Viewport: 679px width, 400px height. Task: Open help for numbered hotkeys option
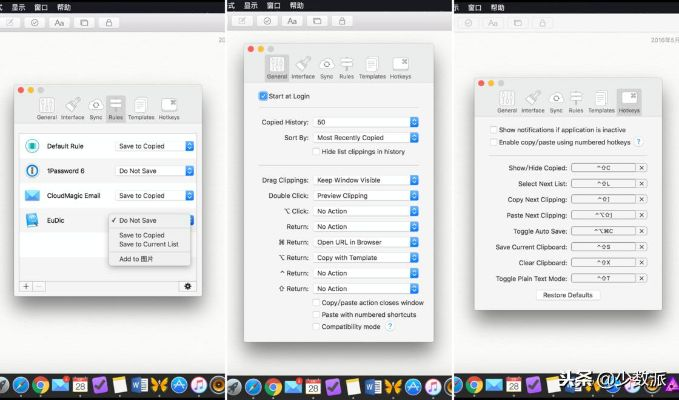[x=638, y=142]
